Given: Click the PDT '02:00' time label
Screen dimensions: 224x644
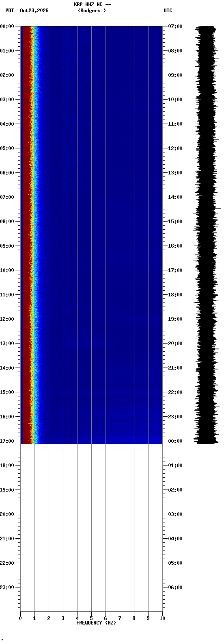Looking at the screenshot, I should click(7, 75).
